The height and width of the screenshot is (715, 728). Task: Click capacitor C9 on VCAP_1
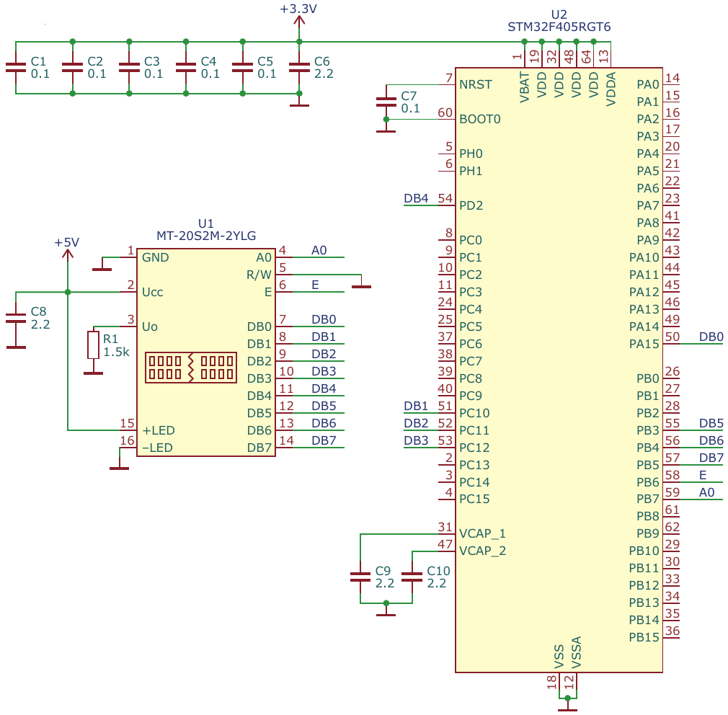click(x=360, y=577)
